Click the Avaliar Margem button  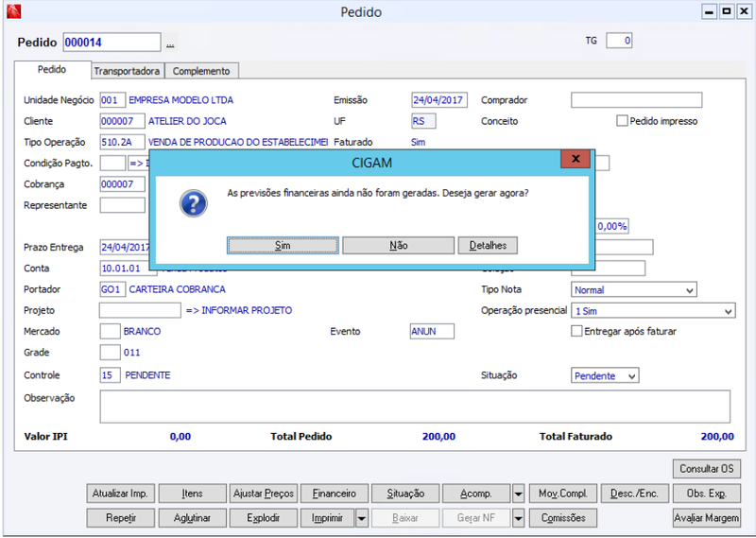click(706, 518)
